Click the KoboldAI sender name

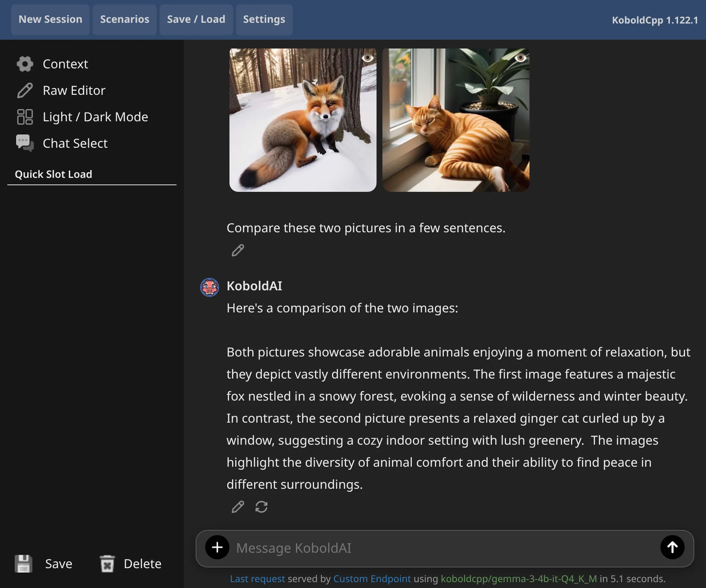[254, 286]
